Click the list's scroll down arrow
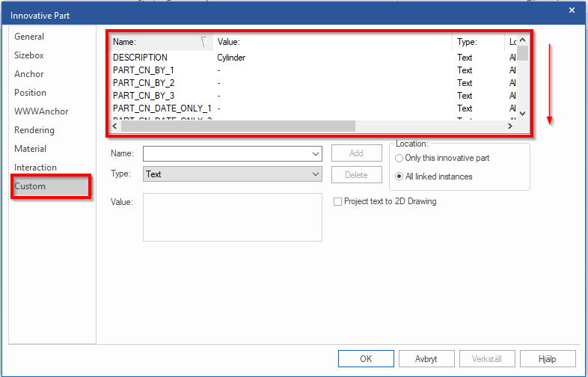 coord(523,114)
